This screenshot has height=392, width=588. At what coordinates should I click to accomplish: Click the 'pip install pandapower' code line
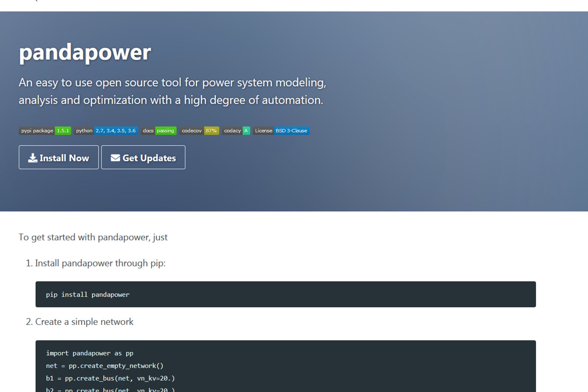point(88,295)
